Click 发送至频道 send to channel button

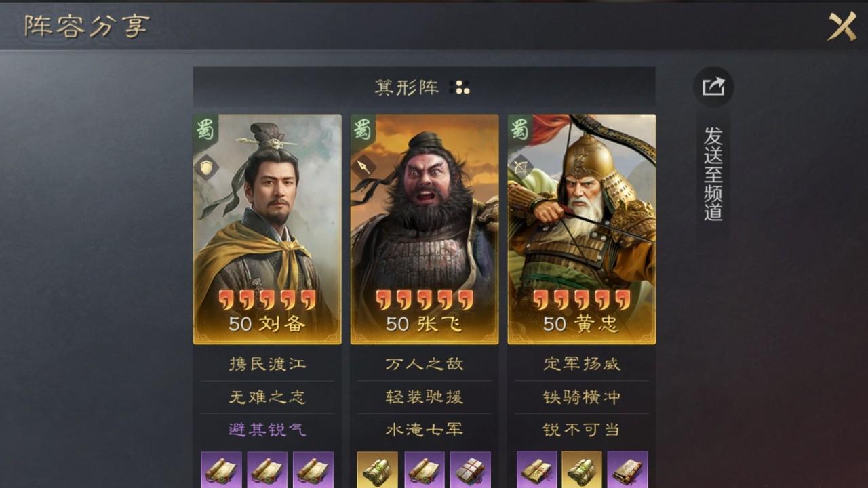point(713,174)
